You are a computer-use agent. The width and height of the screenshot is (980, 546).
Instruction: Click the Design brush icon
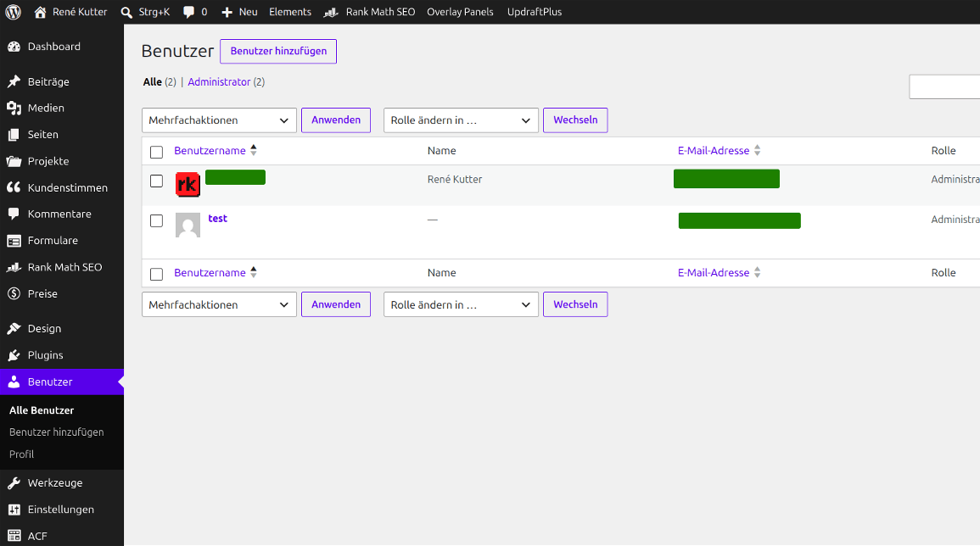[x=14, y=329]
